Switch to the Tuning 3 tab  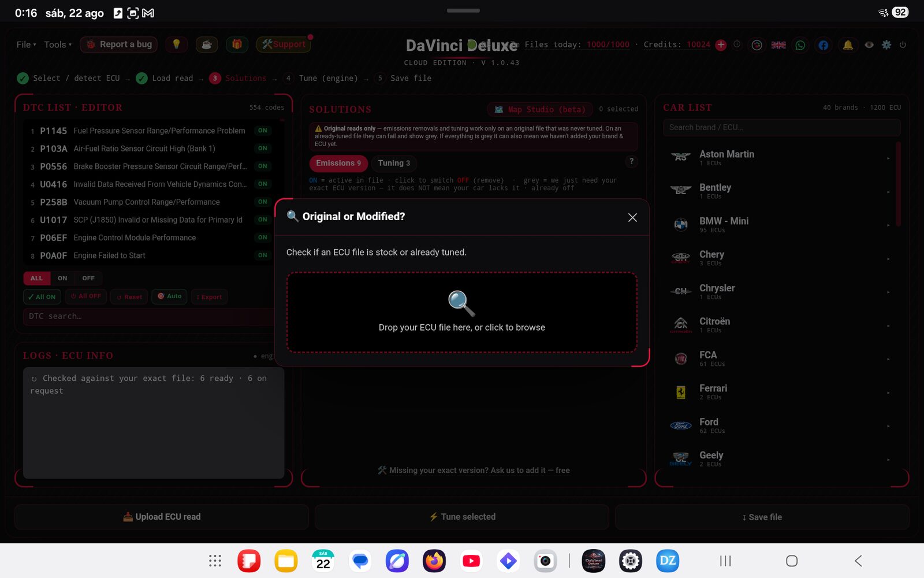(x=394, y=163)
